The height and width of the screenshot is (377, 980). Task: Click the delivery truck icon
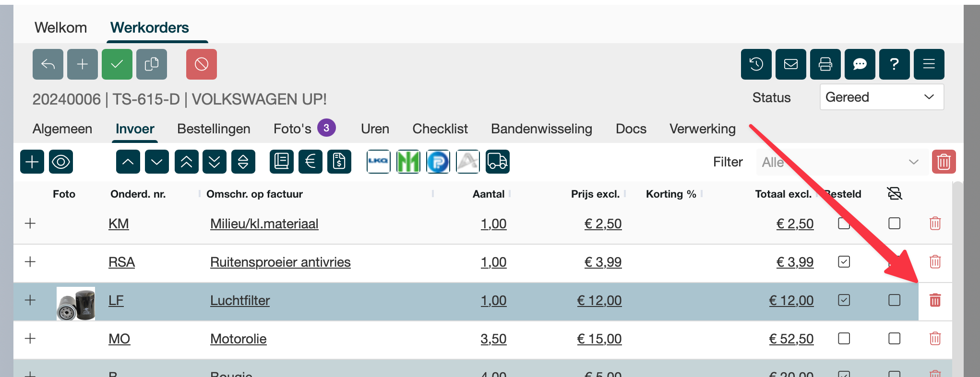point(497,162)
